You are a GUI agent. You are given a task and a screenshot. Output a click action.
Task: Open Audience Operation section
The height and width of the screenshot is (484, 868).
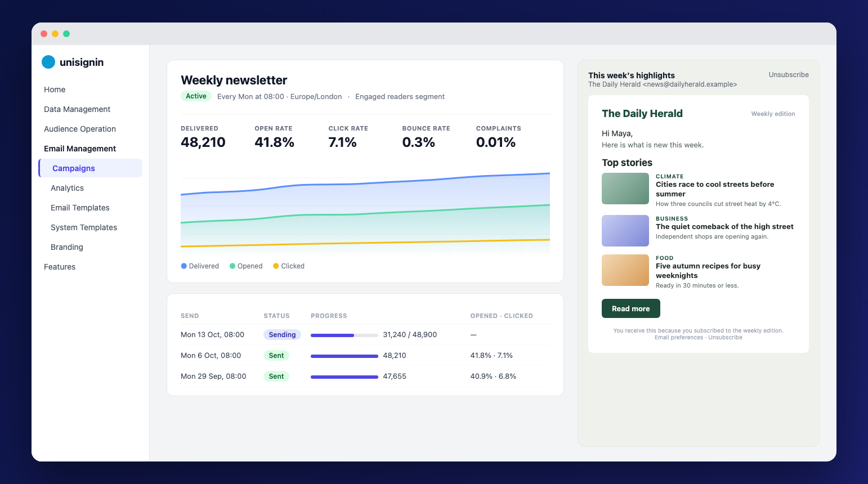point(80,129)
